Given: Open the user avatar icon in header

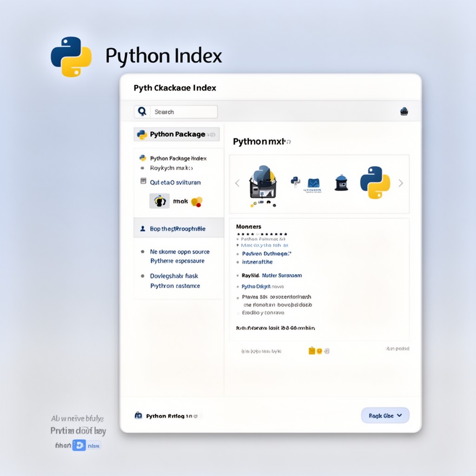Looking at the screenshot, I should [404, 112].
